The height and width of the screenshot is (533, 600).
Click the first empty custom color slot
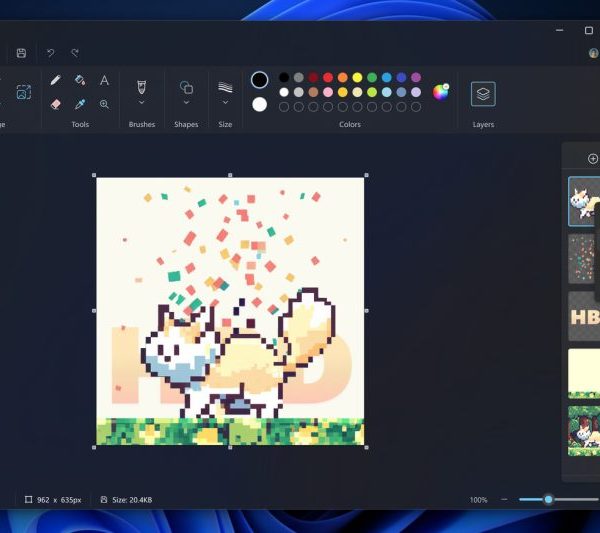click(x=284, y=107)
